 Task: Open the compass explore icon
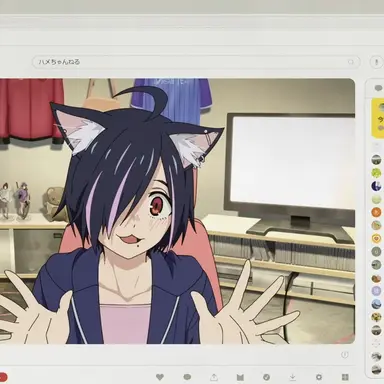(266, 377)
